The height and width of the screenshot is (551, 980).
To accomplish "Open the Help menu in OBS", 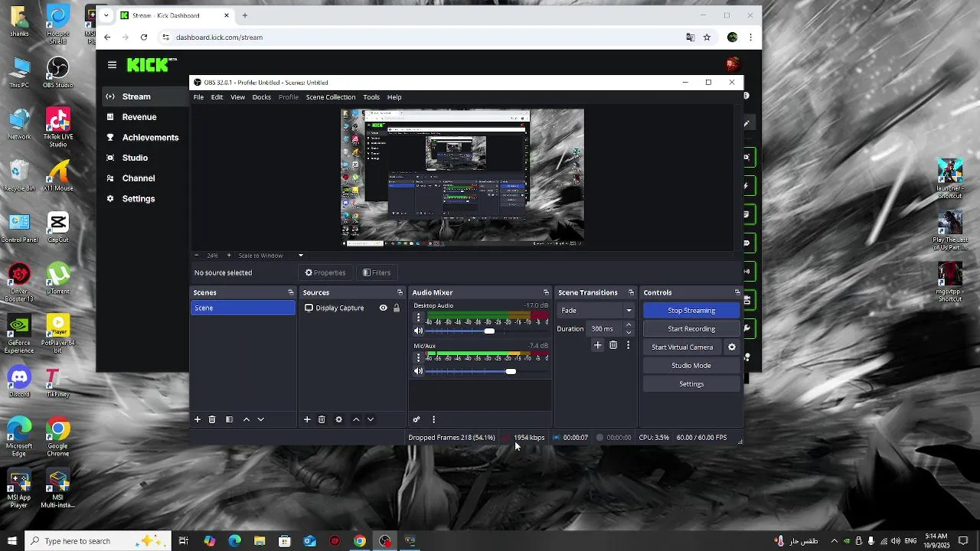I will pyautogui.click(x=394, y=97).
